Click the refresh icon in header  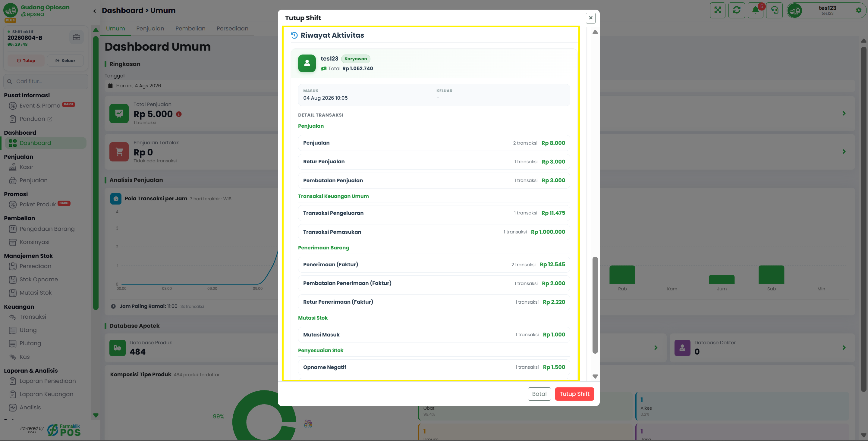point(736,10)
